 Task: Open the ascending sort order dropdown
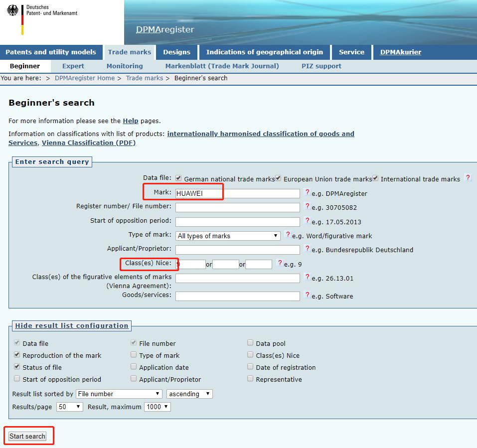coord(189,394)
